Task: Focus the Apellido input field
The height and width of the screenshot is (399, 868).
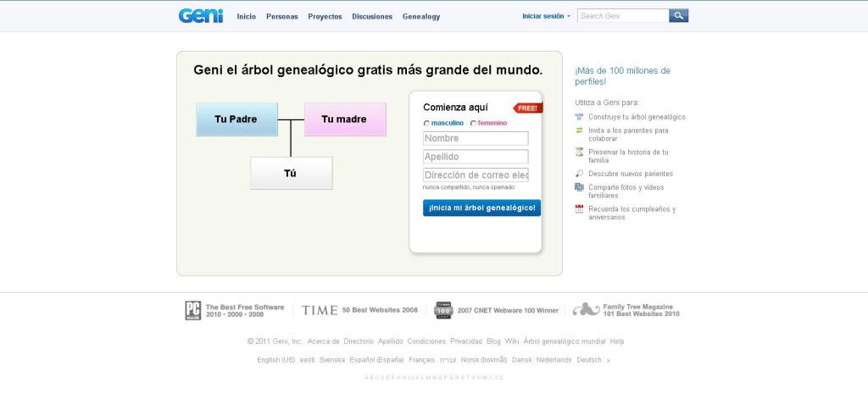Action: coord(476,157)
